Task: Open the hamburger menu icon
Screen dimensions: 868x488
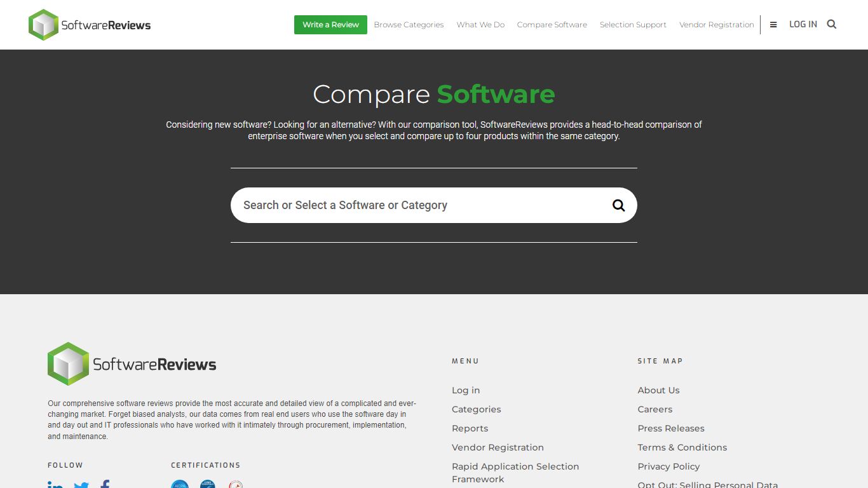Action: tap(773, 25)
